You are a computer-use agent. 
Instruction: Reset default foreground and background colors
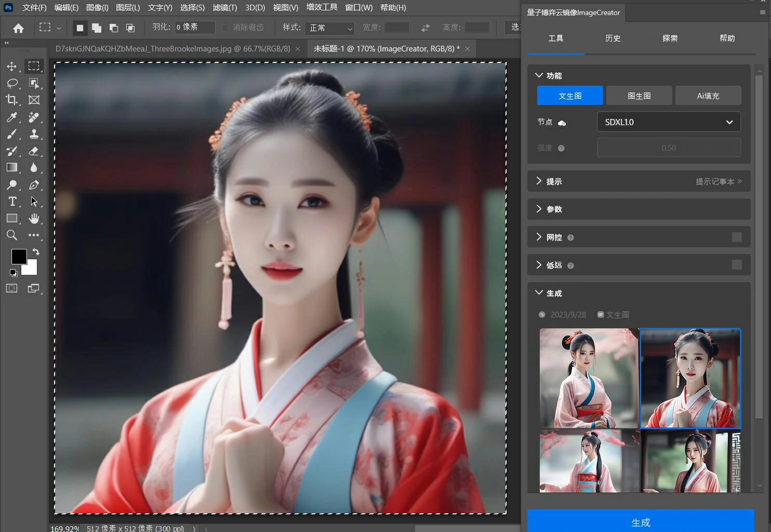pyautogui.click(x=14, y=273)
